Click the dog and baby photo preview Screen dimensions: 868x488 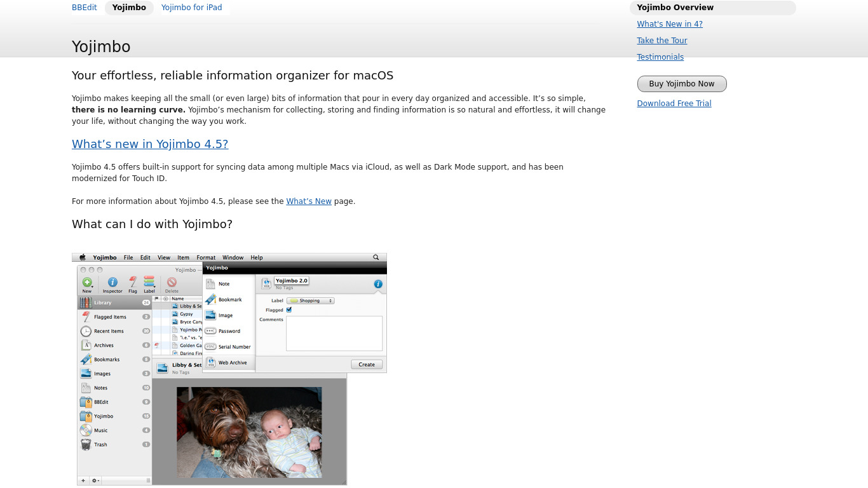coord(249,432)
